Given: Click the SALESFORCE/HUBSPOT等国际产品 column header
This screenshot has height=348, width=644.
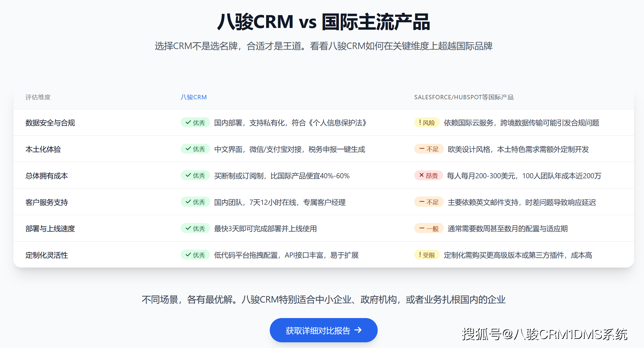Looking at the screenshot, I should [x=464, y=97].
